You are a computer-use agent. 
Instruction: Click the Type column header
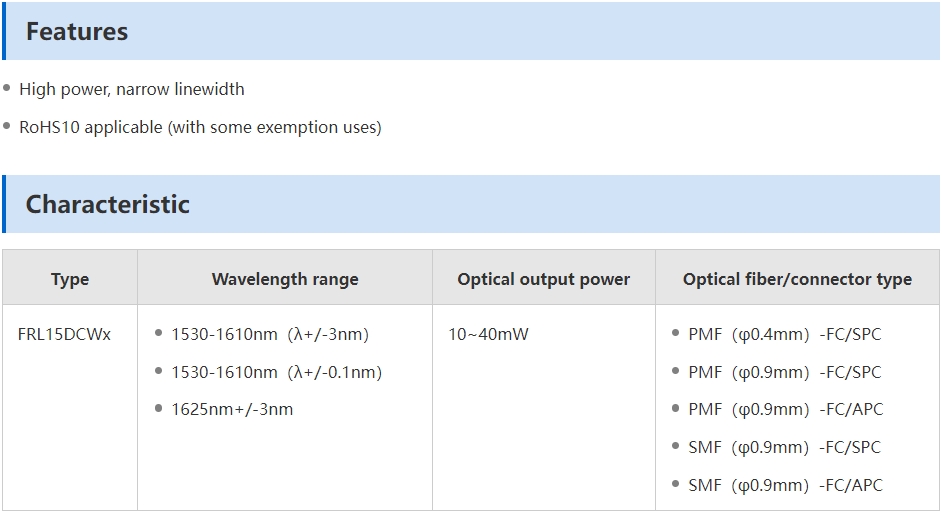(70, 279)
